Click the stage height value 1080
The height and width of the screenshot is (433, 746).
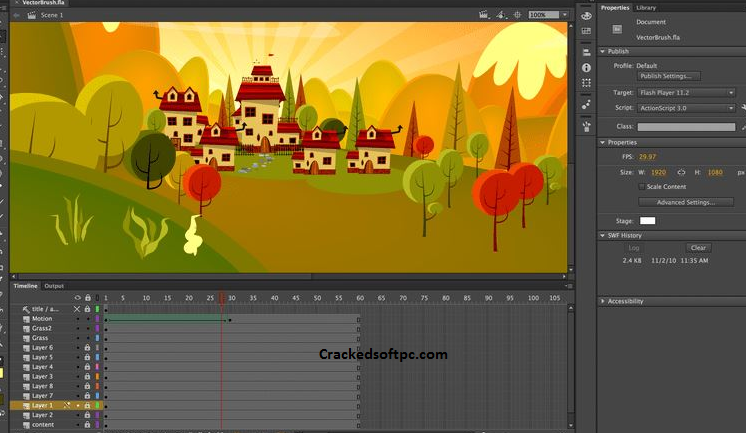[715, 172]
